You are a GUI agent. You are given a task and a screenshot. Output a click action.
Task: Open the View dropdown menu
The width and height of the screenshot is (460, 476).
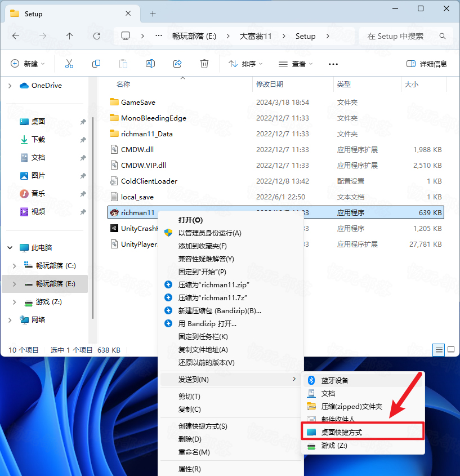pyautogui.click(x=296, y=64)
